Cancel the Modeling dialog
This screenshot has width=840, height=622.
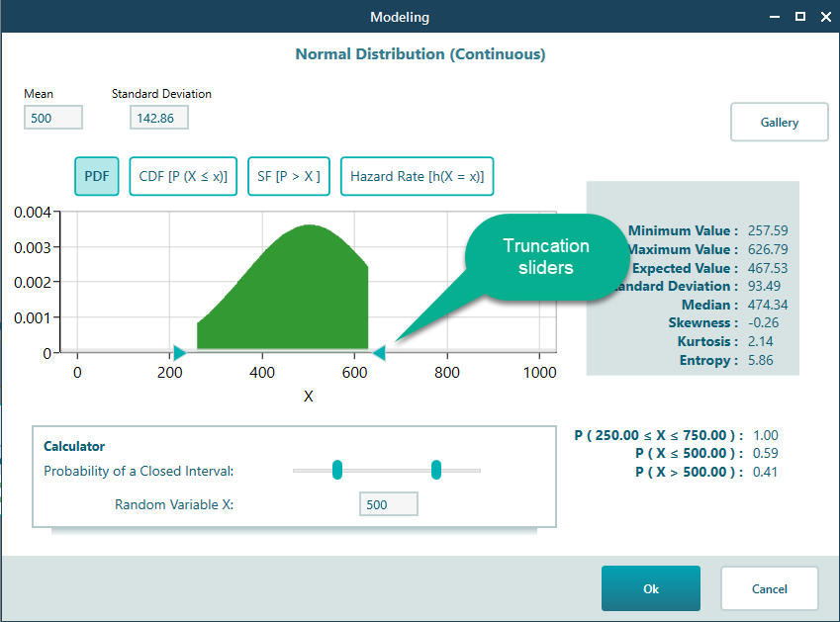[x=769, y=587]
